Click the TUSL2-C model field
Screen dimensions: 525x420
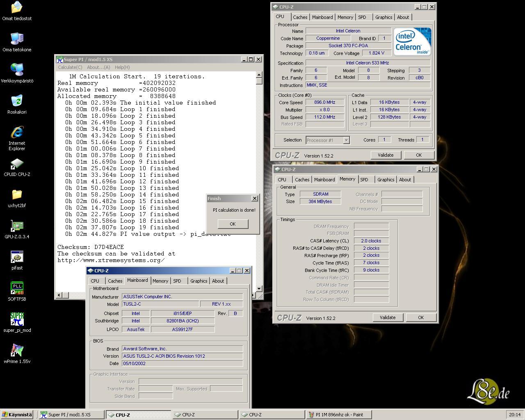click(160, 304)
